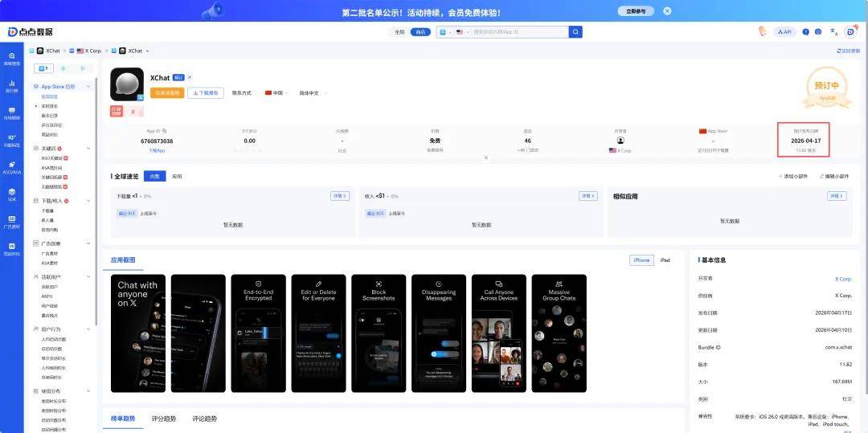The height and width of the screenshot is (433, 868).
Task: Switch search scope to 全局
Action: (x=399, y=32)
